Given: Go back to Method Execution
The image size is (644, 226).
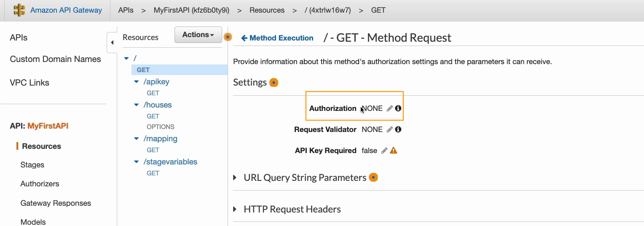Looking at the screenshot, I should [277, 38].
